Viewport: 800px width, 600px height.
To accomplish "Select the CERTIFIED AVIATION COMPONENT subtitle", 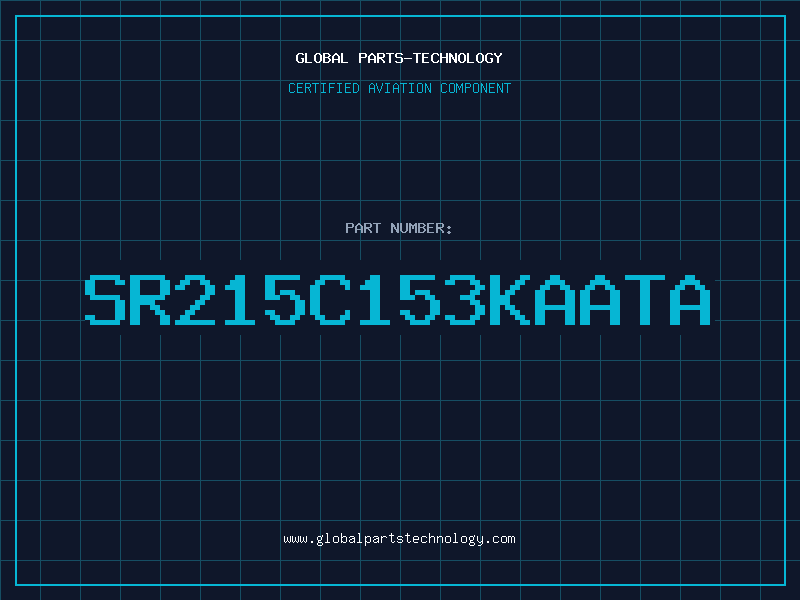I will click(399, 88).
